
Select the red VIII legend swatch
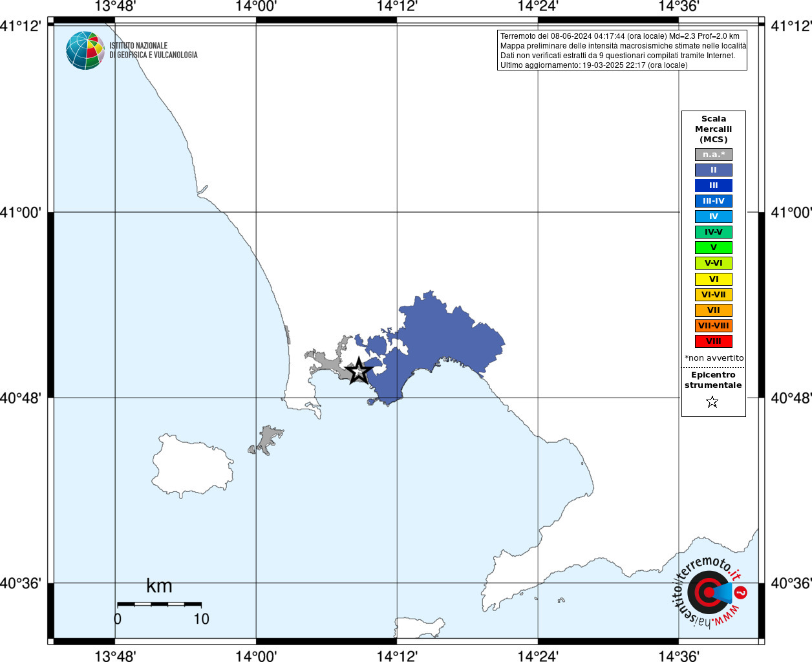[x=714, y=341]
